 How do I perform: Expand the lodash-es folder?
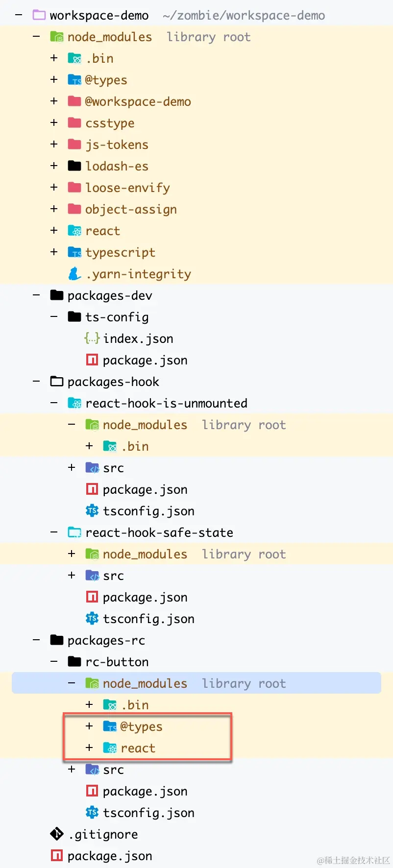[54, 166]
